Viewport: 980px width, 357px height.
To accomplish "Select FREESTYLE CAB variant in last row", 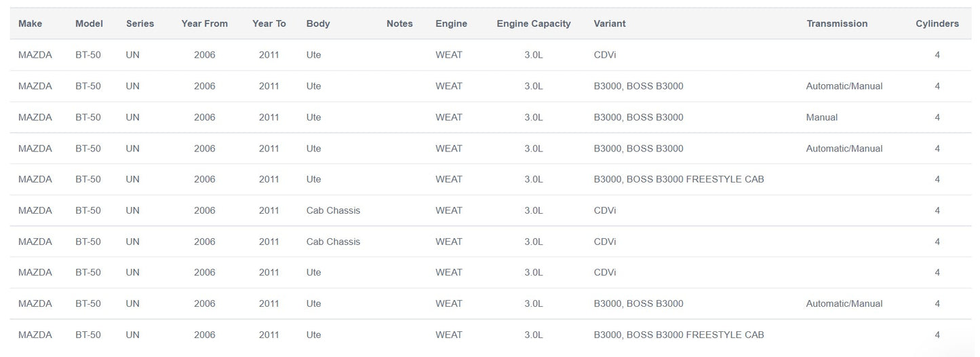I will [x=678, y=335].
